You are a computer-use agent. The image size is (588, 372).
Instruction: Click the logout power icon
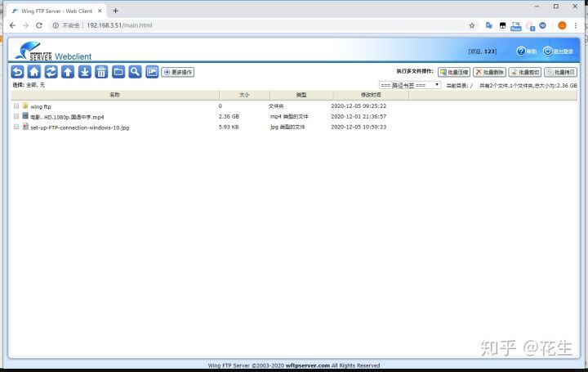click(547, 51)
